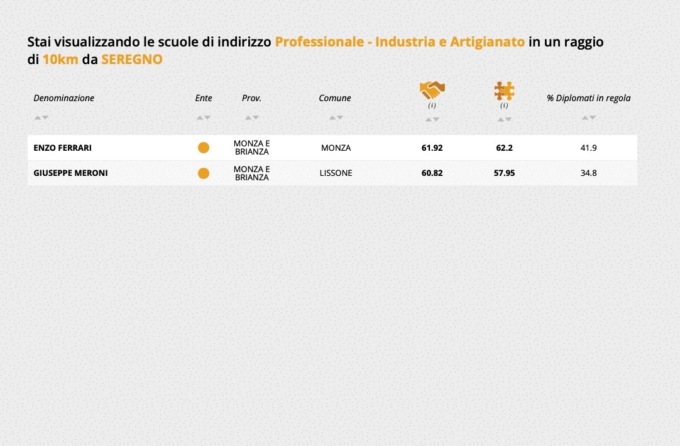The height and width of the screenshot is (446, 680).
Task: Sort table by Comune arrows
Action: coord(336,118)
